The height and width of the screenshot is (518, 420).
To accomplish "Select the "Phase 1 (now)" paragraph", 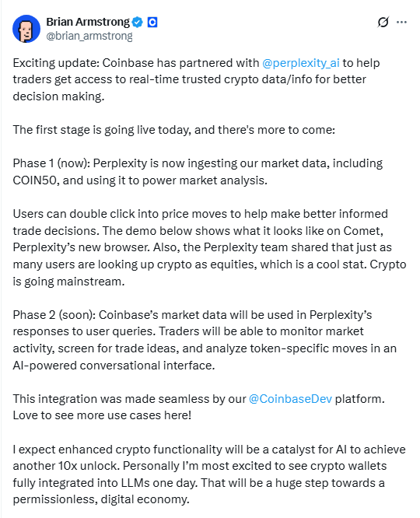I will pyautogui.click(x=198, y=172).
